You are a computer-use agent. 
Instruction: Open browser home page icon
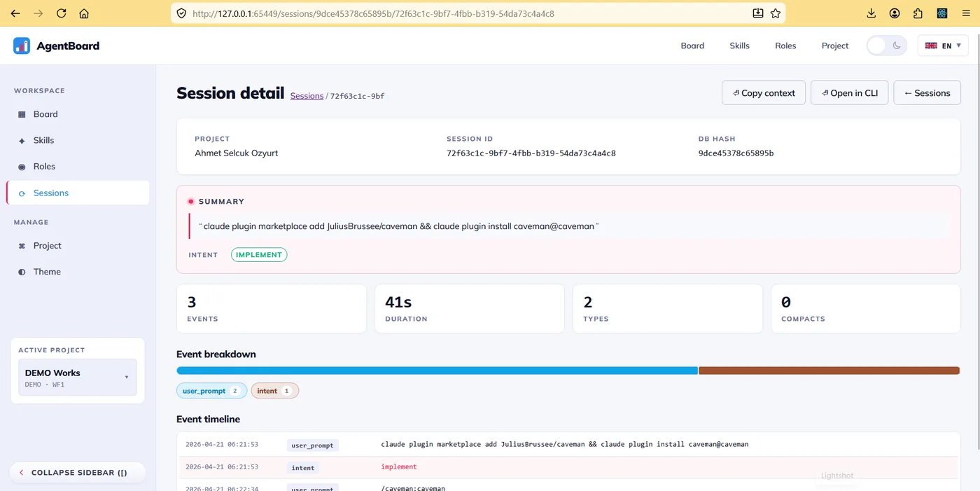84,13
